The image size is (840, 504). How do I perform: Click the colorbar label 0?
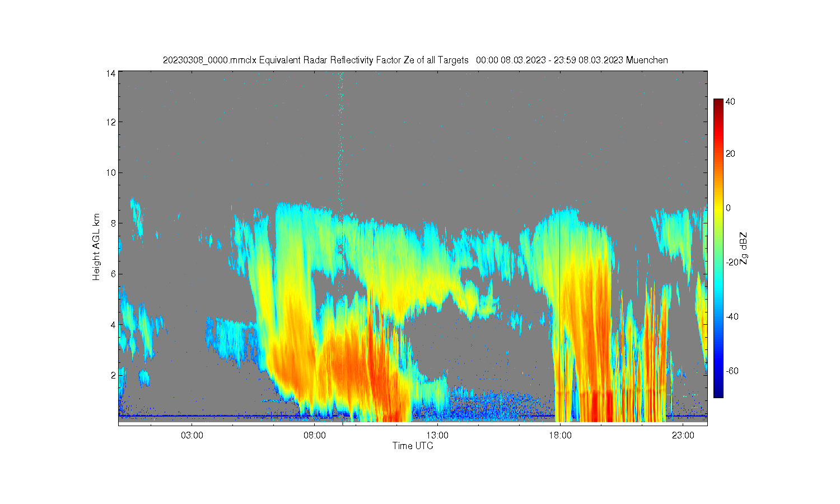point(728,208)
